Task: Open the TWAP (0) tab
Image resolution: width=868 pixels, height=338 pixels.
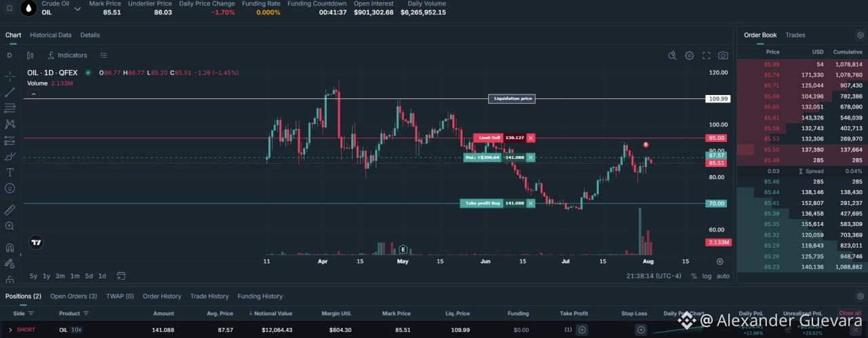Action: [x=120, y=297]
